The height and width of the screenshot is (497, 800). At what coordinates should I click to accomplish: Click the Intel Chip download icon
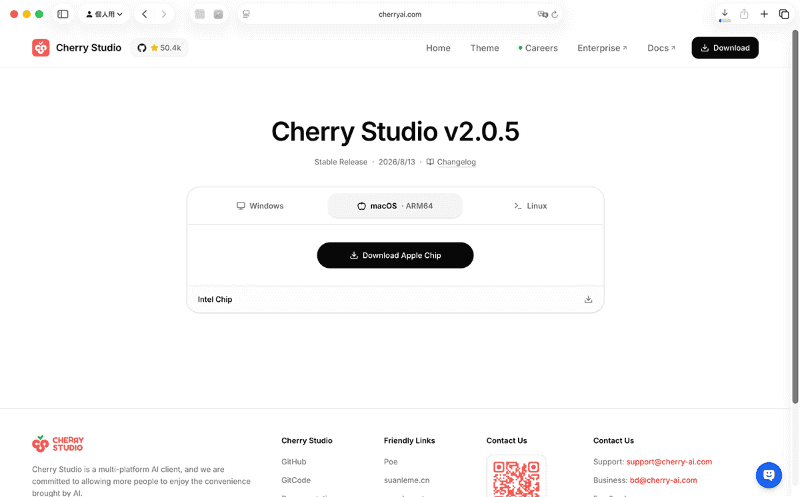point(588,300)
